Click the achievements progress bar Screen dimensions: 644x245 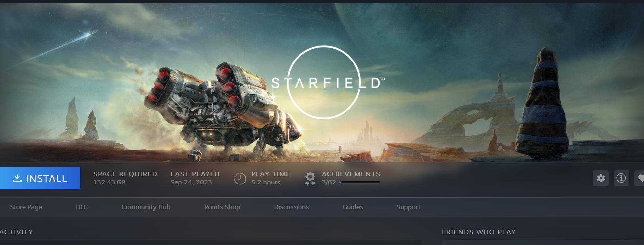pos(359,182)
